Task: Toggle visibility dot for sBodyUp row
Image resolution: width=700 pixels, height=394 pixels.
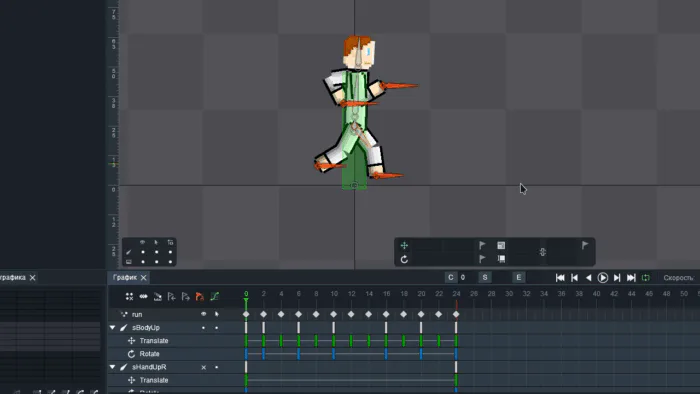Action: [x=204, y=328]
